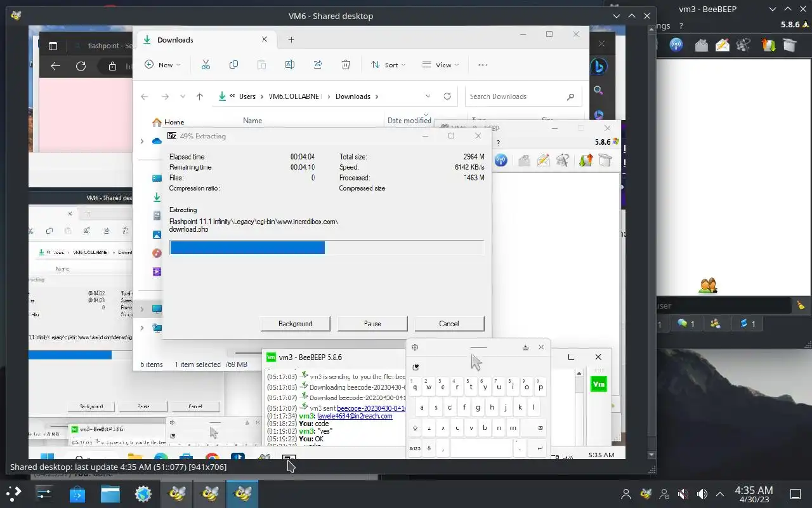Expand the OneDrive tree node arrow
812x508 pixels.
click(142, 141)
